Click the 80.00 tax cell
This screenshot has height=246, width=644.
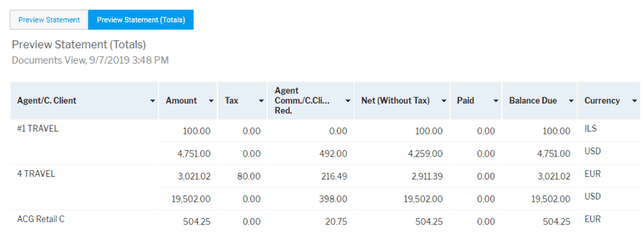click(250, 176)
